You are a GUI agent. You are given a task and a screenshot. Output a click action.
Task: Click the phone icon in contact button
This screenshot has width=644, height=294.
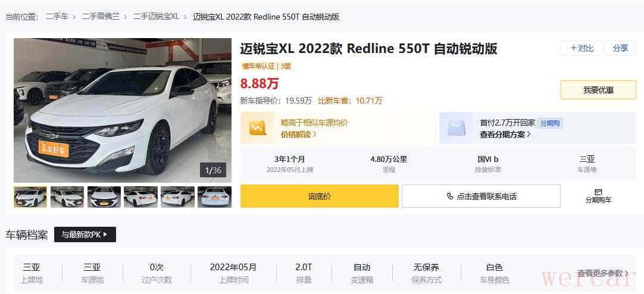click(x=450, y=196)
